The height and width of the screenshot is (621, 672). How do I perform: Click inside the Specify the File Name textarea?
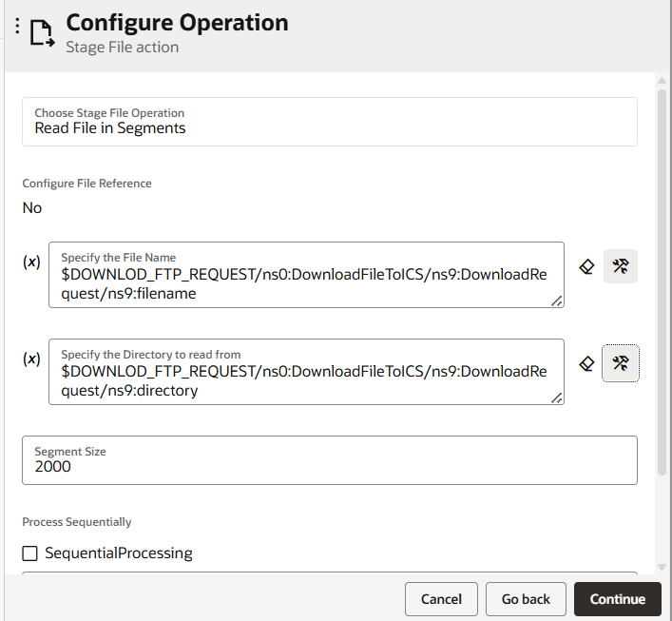click(306, 275)
